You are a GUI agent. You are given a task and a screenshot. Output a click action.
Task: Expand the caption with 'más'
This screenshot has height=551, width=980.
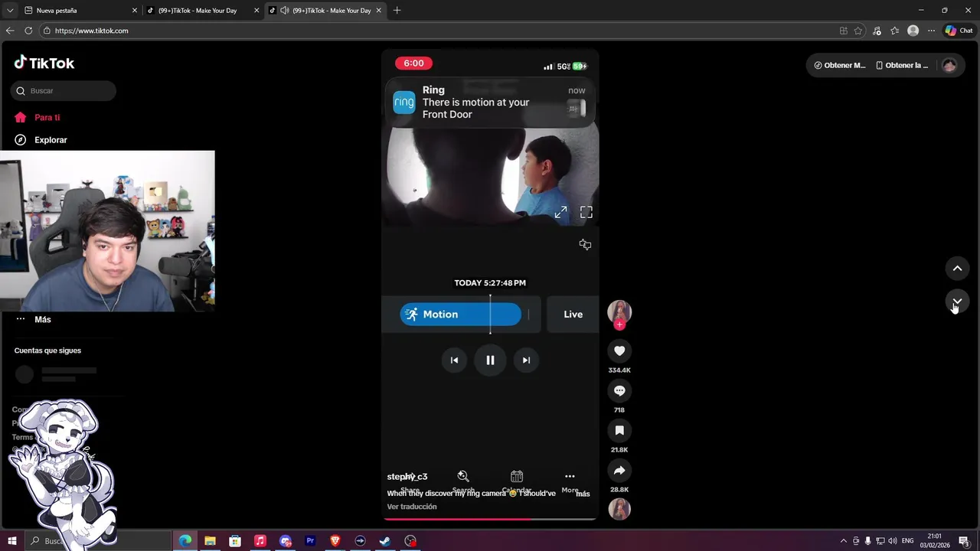pyautogui.click(x=583, y=494)
